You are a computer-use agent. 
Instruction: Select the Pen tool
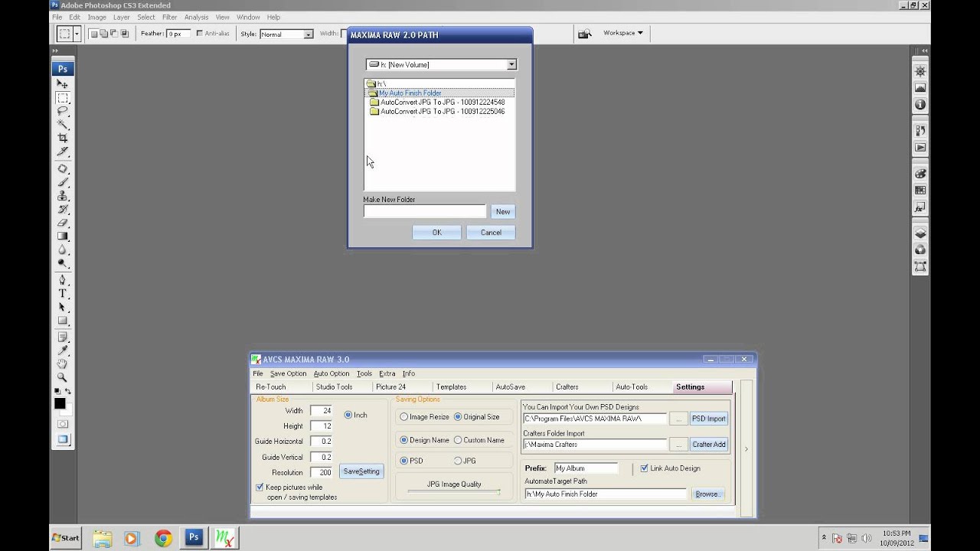pos(63,280)
